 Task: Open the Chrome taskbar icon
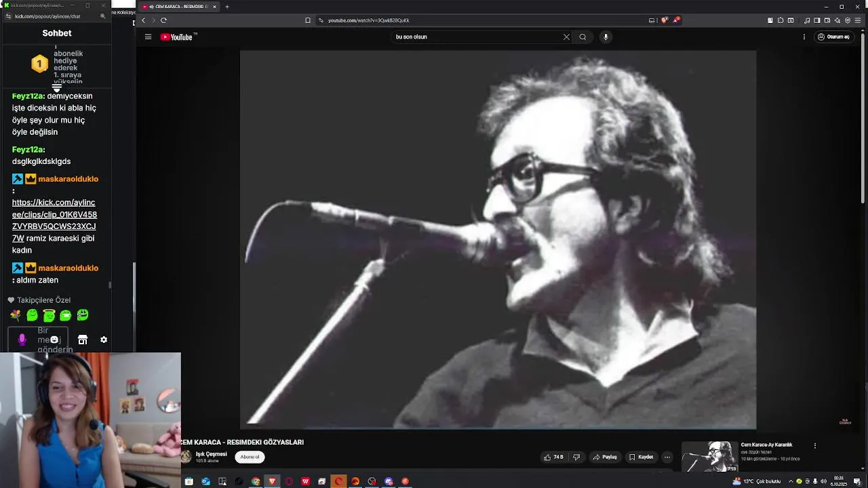256,481
